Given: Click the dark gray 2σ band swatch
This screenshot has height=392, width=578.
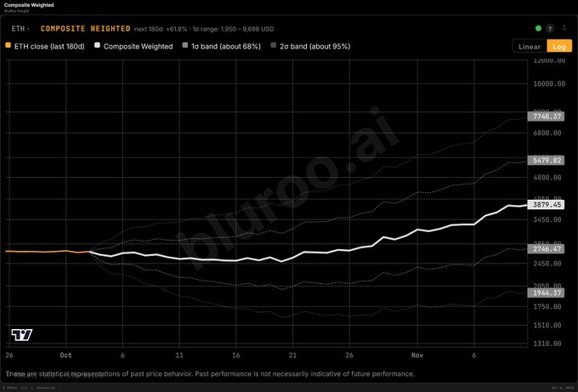Looking at the screenshot, I should point(274,45).
